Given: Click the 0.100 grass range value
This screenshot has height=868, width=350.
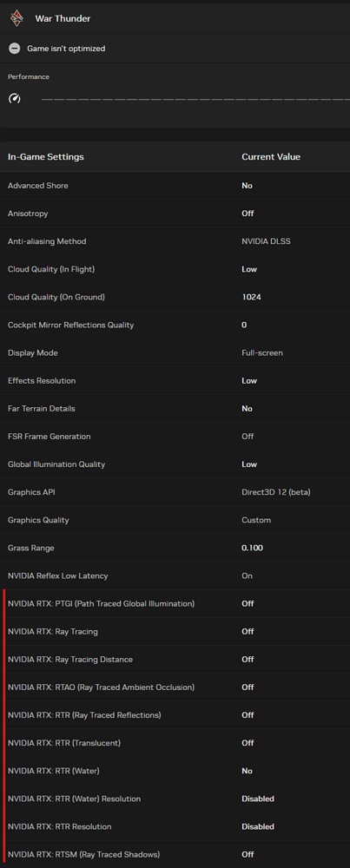Looking at the screenshot, I should pos(253,548).
